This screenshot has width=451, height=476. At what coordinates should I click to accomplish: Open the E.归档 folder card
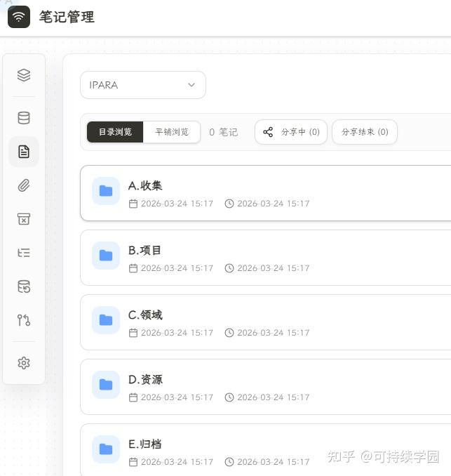coord(265,450)
